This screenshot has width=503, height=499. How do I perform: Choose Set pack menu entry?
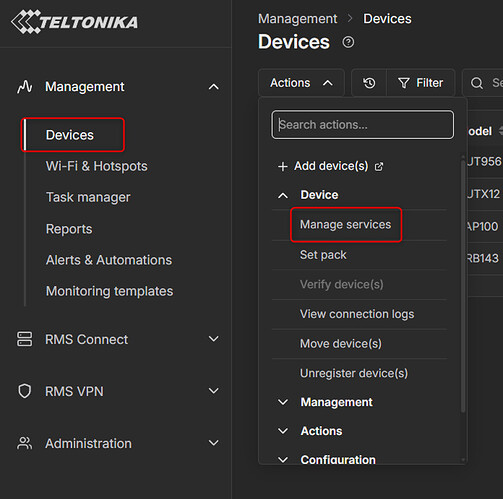pyautogui.click(x=323, y=255)
